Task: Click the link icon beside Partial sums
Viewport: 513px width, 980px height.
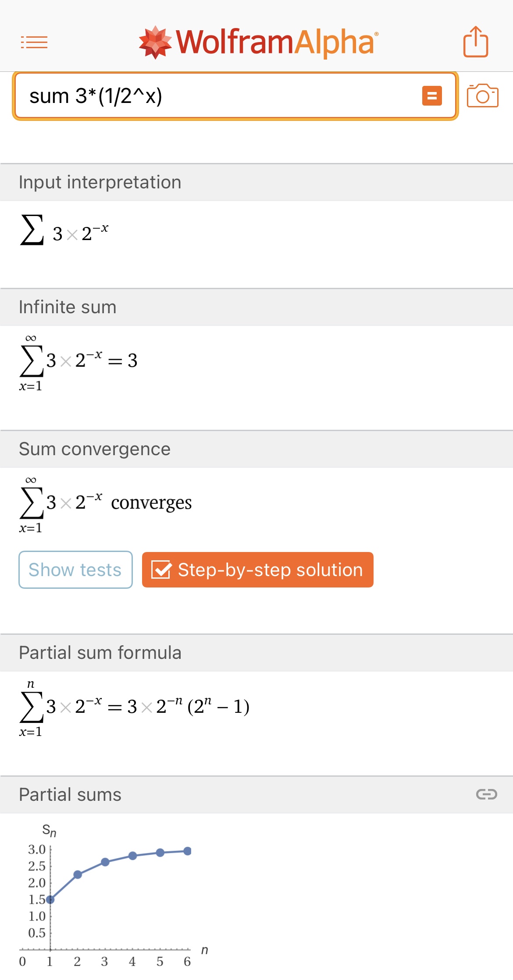Action: (x=486, y=795)
